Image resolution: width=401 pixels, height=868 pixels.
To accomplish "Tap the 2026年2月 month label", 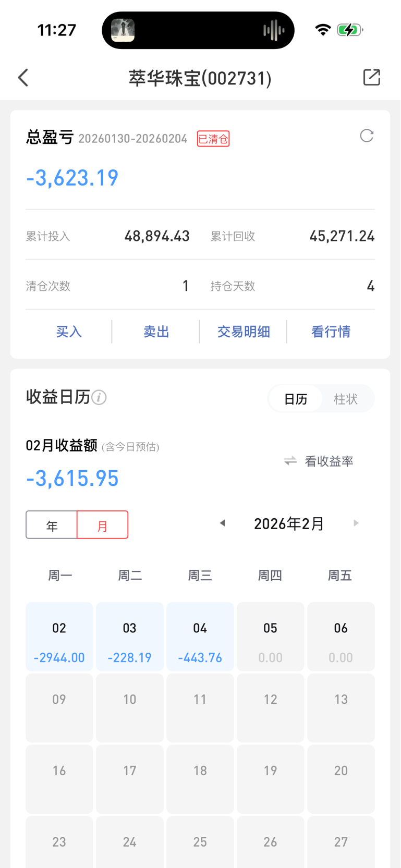I will 289,523.
